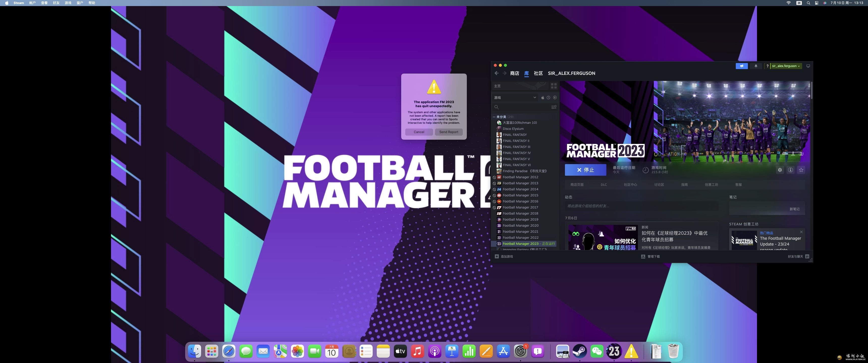Toggle sort by recent activity clock
This screenshot has height=363, width=868.
(x=549, y=98)
